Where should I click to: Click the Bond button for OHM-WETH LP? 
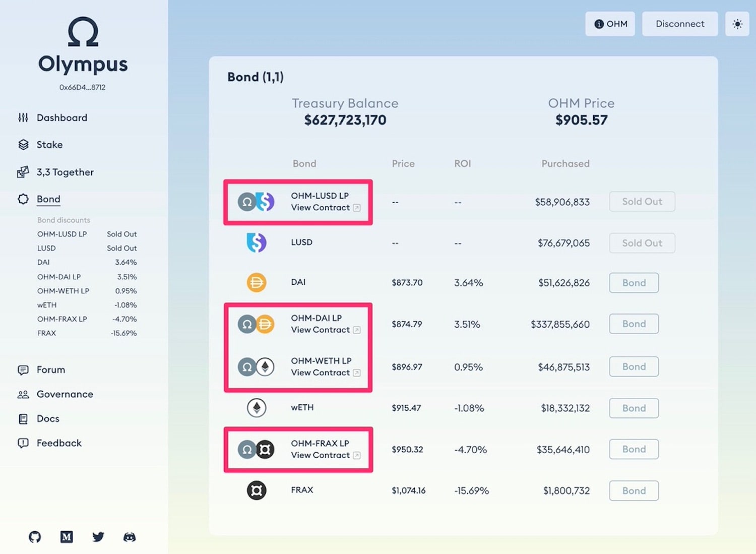tap(634, 366)
